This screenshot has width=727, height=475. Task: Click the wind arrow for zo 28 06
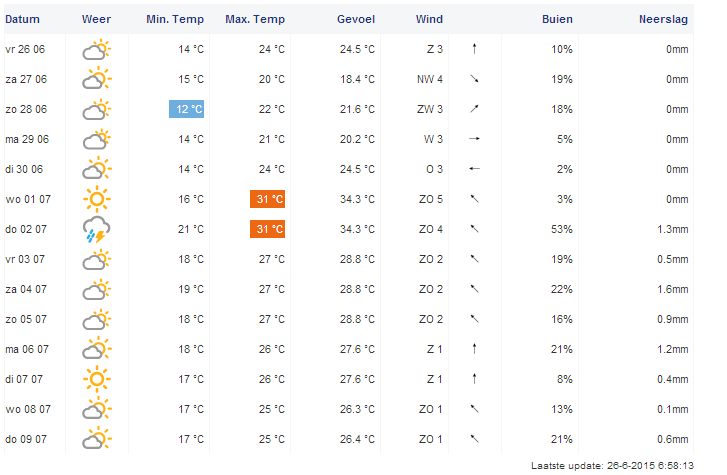point(475,109)
